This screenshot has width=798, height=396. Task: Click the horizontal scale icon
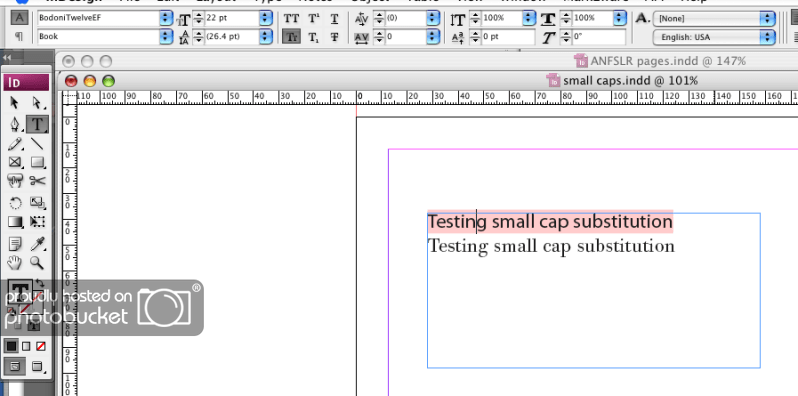[x=548, y=19]
